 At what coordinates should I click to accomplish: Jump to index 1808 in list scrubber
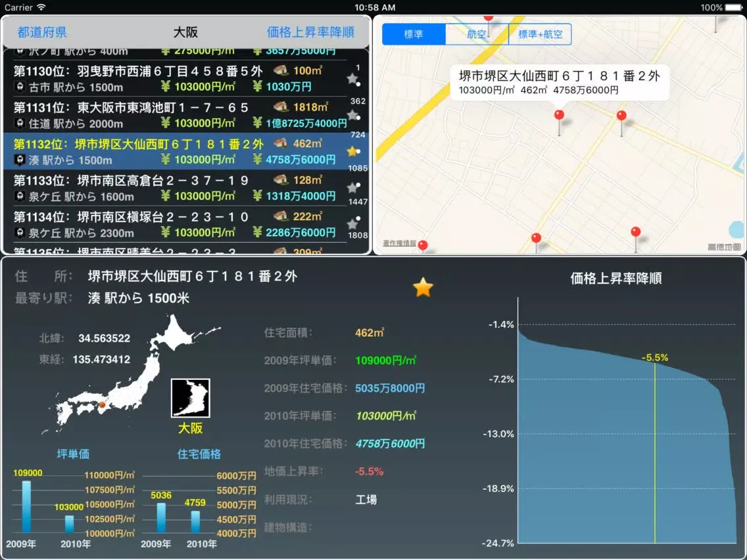coord(358,235)
